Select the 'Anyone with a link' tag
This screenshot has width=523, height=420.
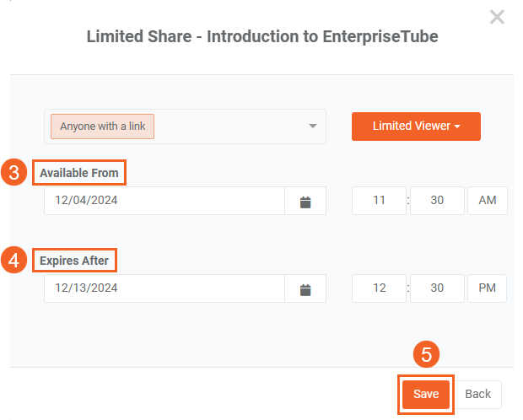point(103,127)
